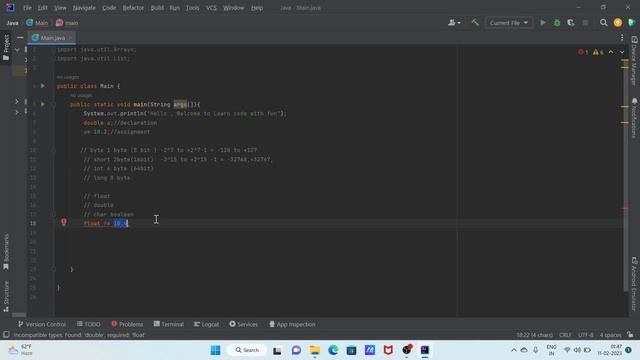Open the File menu
Screen dimensions: 640x360
coord(27,8)
